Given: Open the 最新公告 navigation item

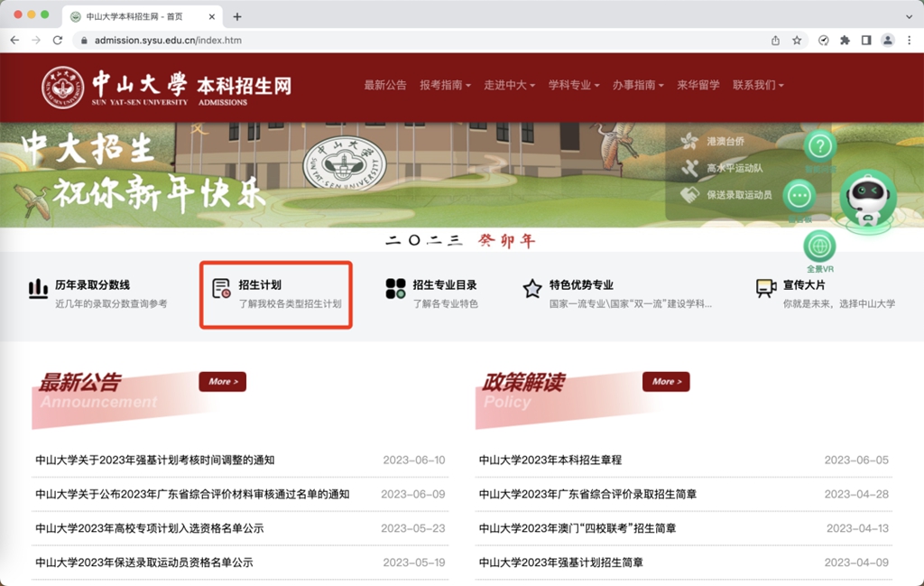Looking at the screenshot, I should click(x=385, y=85).
